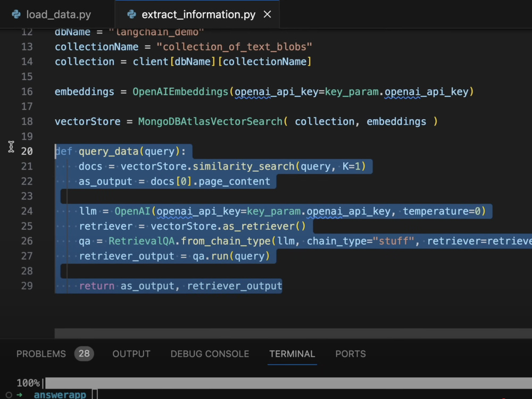Open the PROBLEMS panel tab
The image size is (532, 399).
[x=41, y=354]
